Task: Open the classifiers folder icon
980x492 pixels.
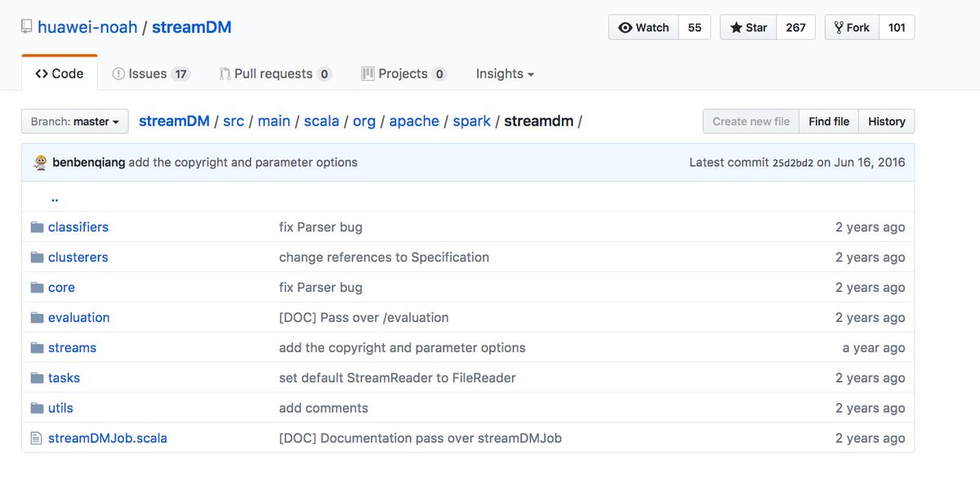Action: click(37, 227)
